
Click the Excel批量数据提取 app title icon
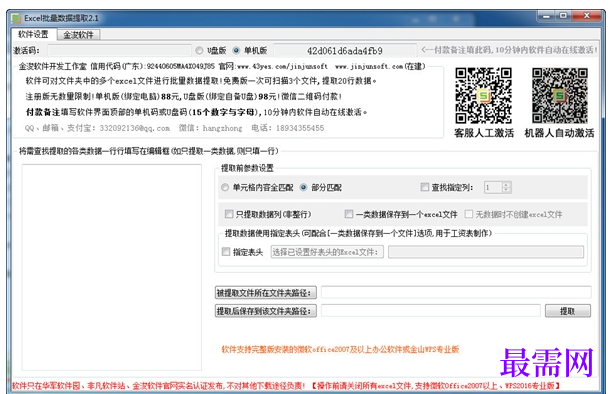point(16,18)
